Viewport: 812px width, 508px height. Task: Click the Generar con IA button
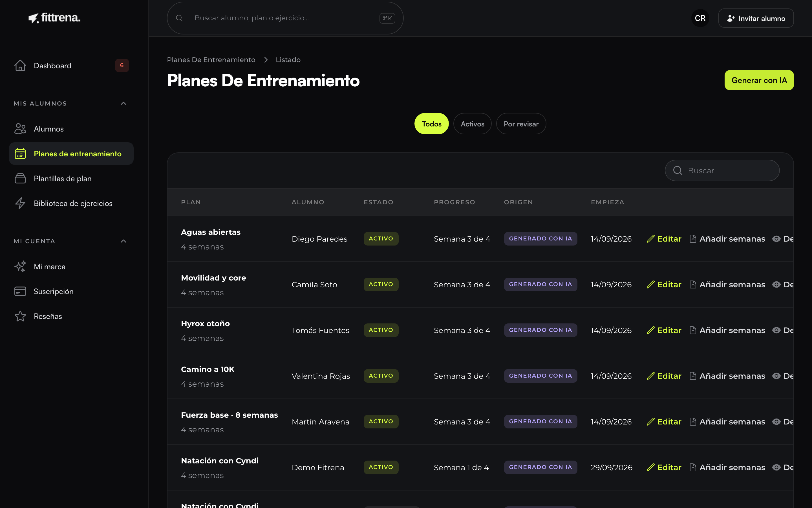[x=759, y=80]
